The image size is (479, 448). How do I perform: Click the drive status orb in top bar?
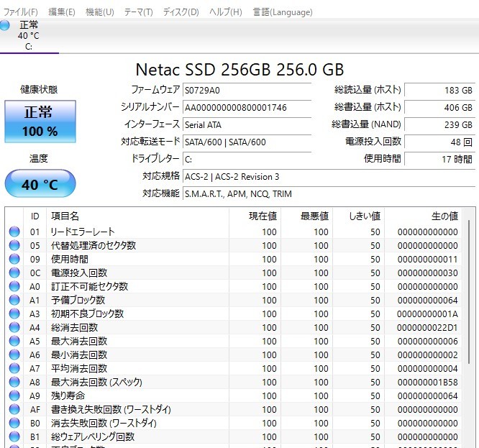point(6,26)
